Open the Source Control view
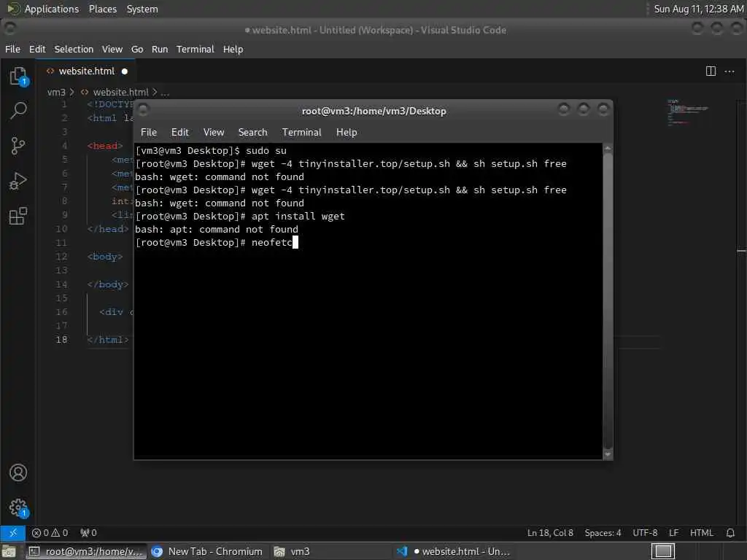The width and height of the screenshot is (747, 560). point(18,146)
